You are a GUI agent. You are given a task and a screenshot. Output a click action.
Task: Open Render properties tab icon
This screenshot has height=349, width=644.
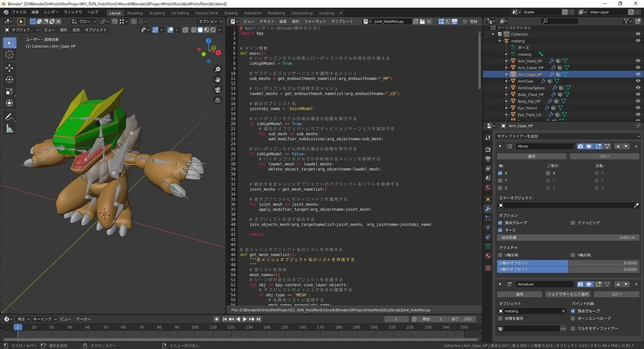[x=488, y=149]
